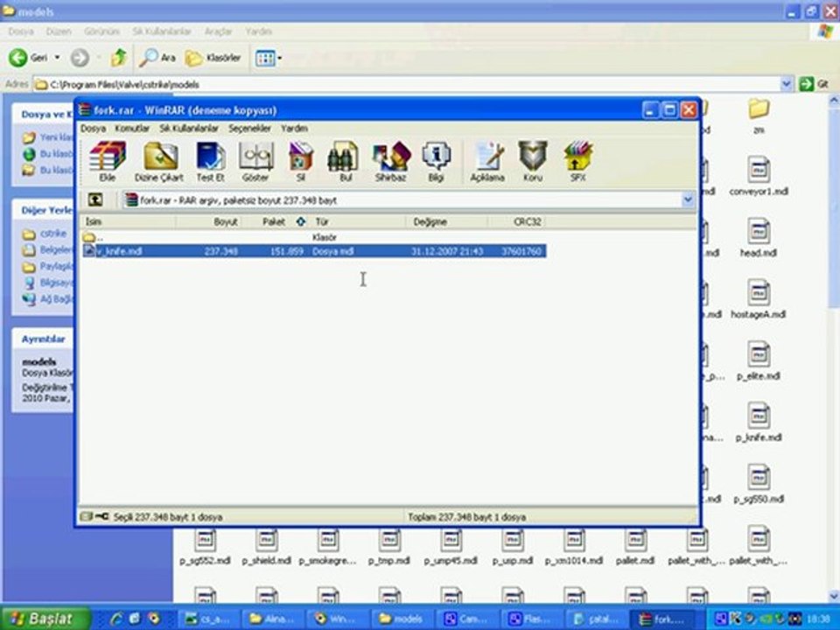Open the zm folder in Explorer
The image size is (840, 630).
pyautogui.click(x=759, y=115)
